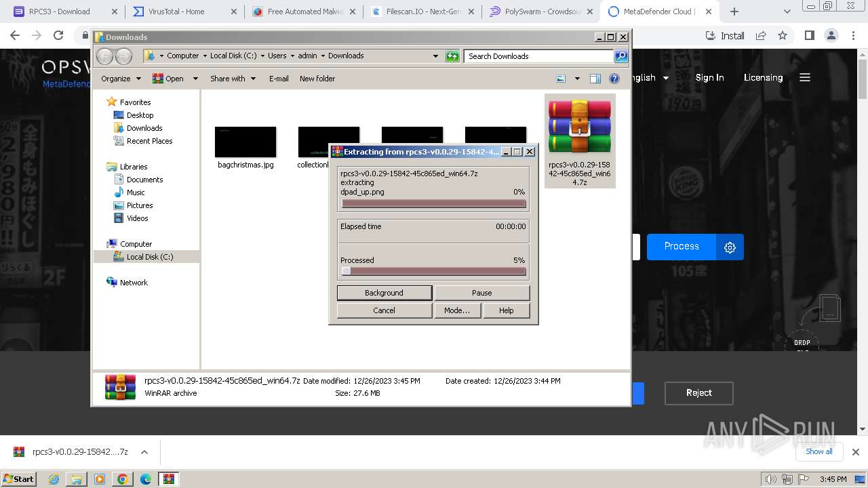Open Internet Explorer from taskbar
Viewport: 868px width, 488px height.
[x=54, y=479]
